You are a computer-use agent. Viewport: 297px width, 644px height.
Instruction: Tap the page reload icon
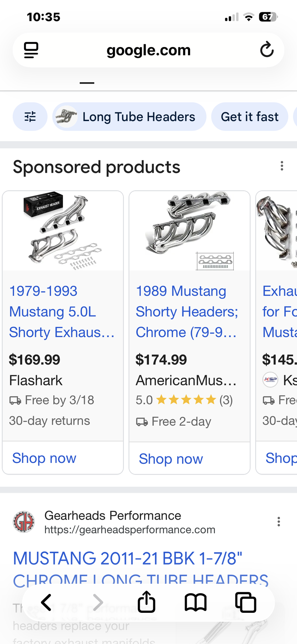266,50
